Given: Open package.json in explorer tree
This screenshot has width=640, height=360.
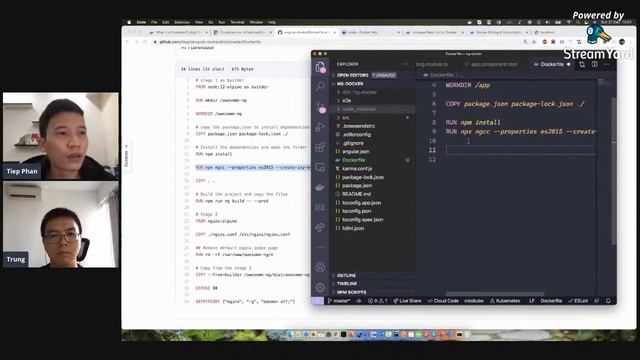Looking at the screenshot, I should 373,185.
